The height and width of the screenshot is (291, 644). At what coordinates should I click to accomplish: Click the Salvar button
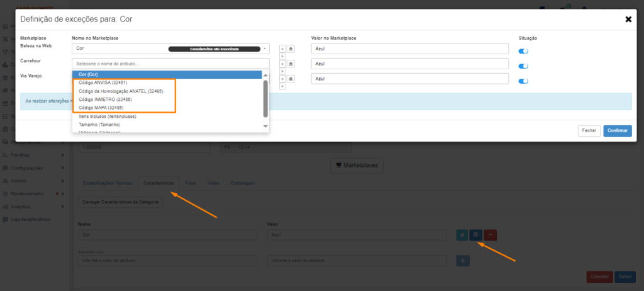tap(625, 277)
